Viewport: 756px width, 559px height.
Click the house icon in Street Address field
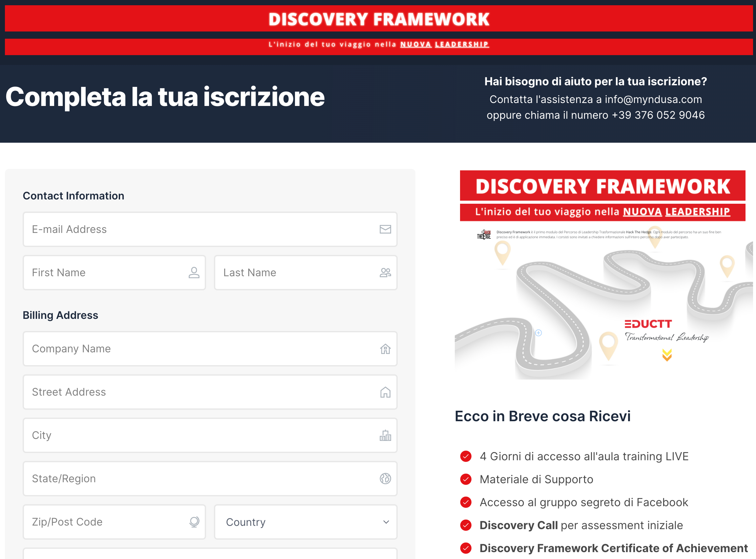tap(385, 392)
